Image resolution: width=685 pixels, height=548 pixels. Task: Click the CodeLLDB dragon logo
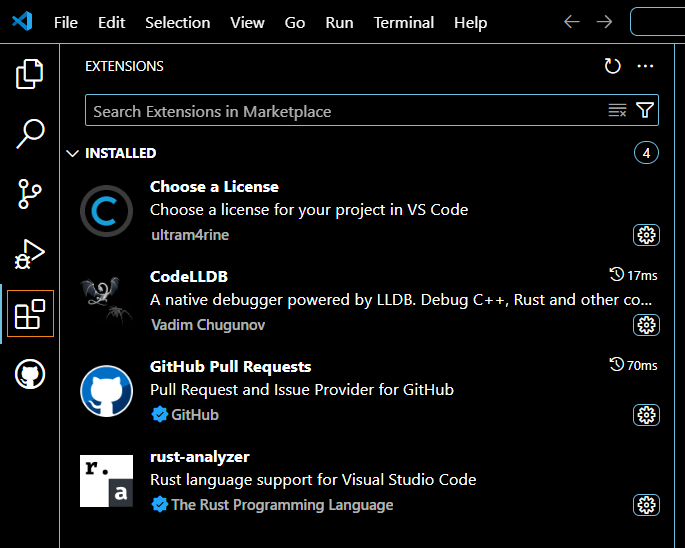click(x=107, y=300)
